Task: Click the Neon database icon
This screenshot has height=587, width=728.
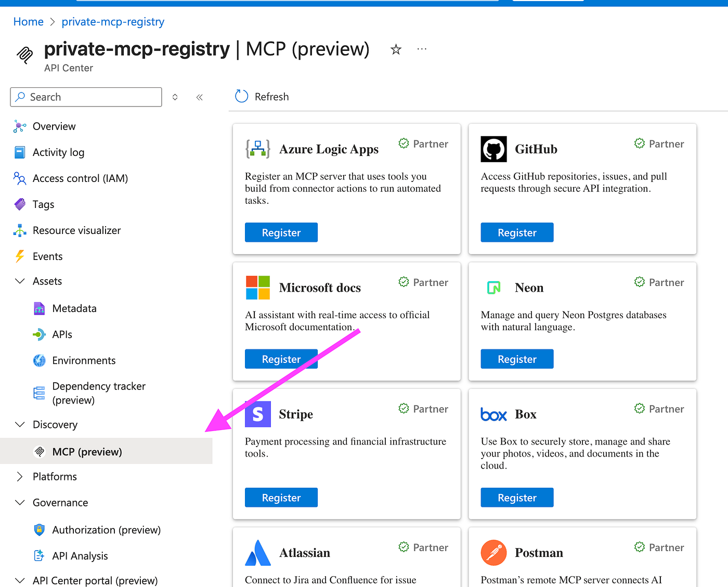Action: [x=493, y=288]
